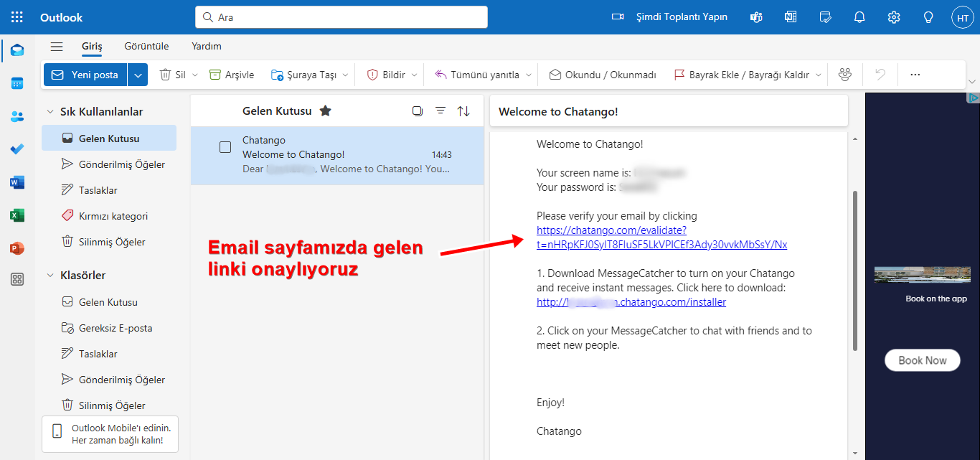Launch Excel from the sidebar
This screenshot has width=980, height=460.
point(17,215)
